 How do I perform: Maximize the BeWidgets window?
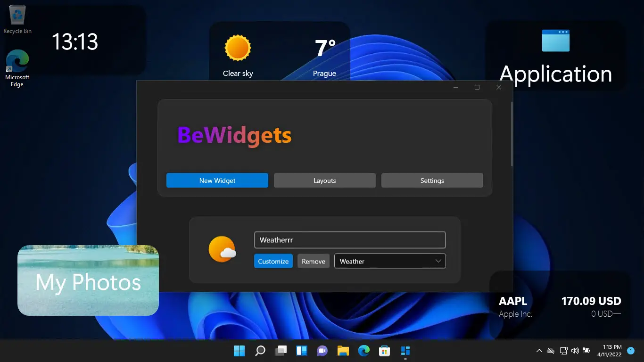[477, 87]
